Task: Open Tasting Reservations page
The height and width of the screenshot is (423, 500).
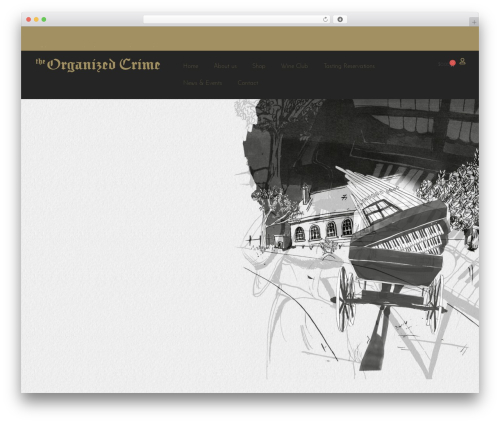Action: tap(349, 66)
